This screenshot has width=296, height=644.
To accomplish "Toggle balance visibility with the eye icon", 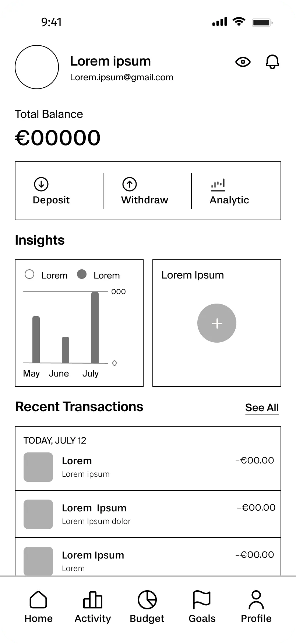I will click(243, 62).
